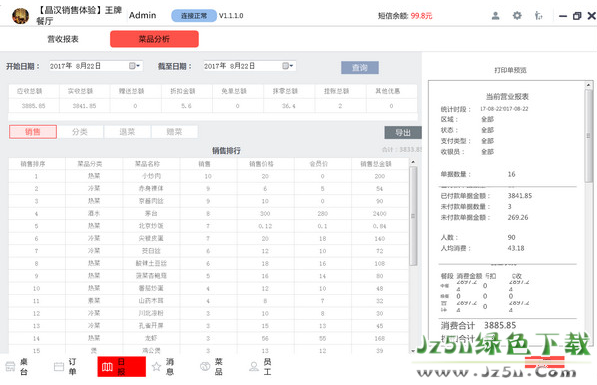
Task: Click the 打印单预览 heading
Action: (x=510, y=70)
